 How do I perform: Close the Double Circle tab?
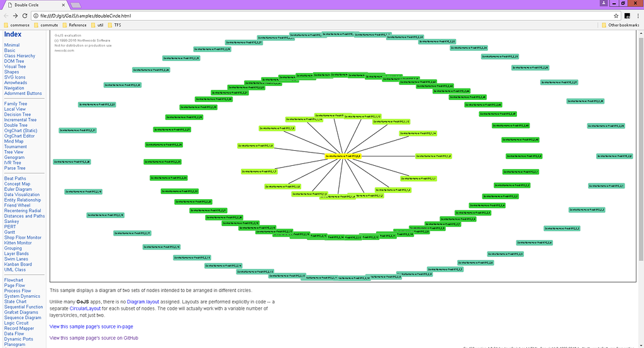[62, 4]
